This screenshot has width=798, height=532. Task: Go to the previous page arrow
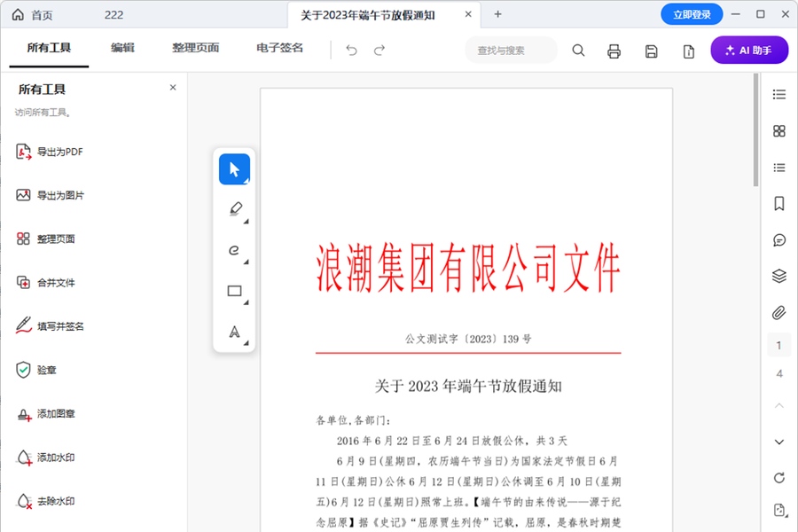pyautogui.click(x=779, y=406)
